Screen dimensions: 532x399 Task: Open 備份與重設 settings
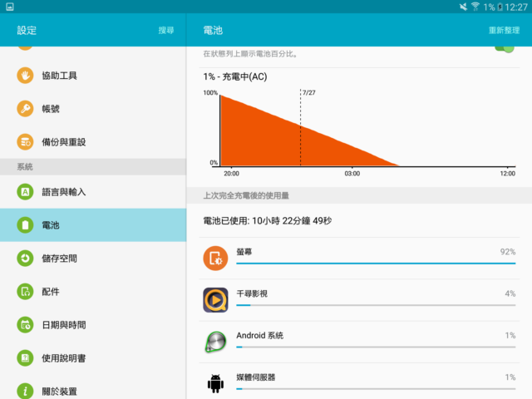coord(93,142)
